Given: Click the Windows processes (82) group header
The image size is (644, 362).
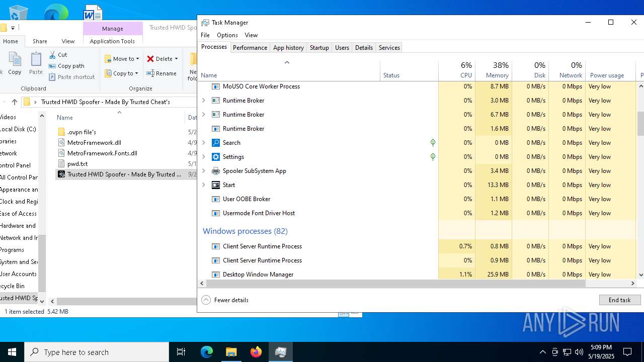Looking at the screenshot, I should pos(245,231).
